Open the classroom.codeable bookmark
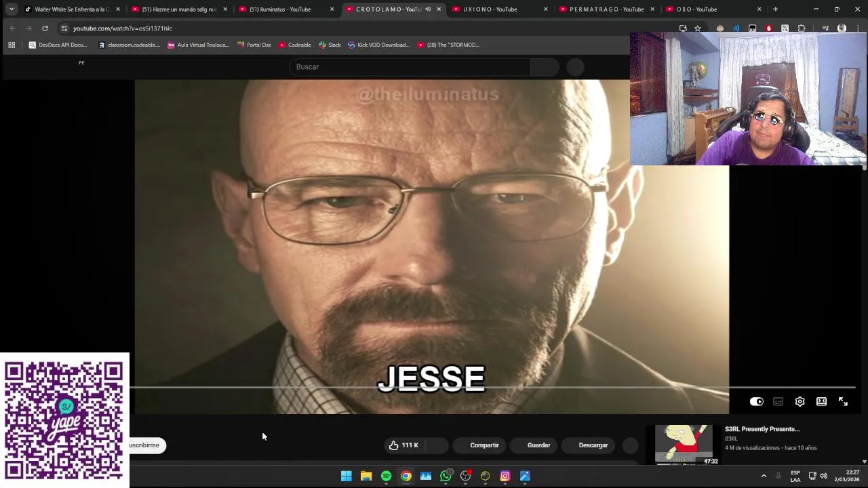 pyautogui.click(x=129, y=45)
